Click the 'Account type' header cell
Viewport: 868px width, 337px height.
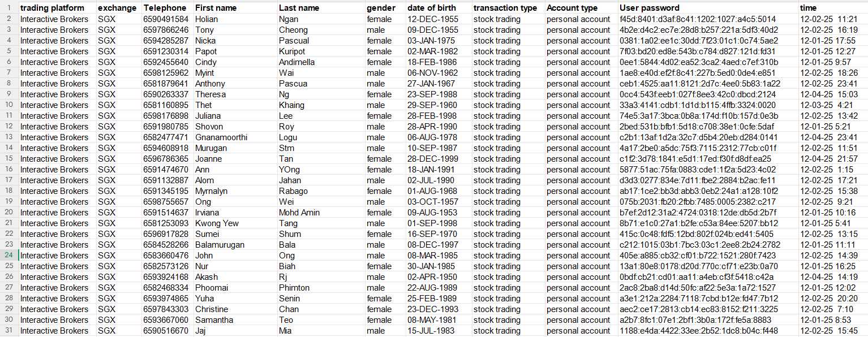click(x=581, y=8)
